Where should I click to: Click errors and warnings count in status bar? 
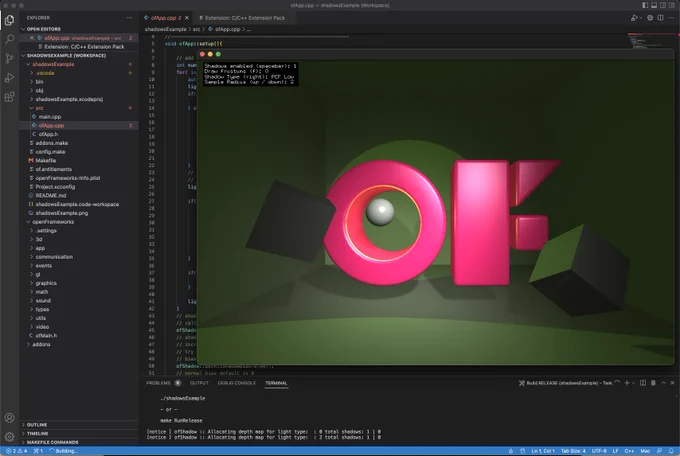(x=16, y=451)
